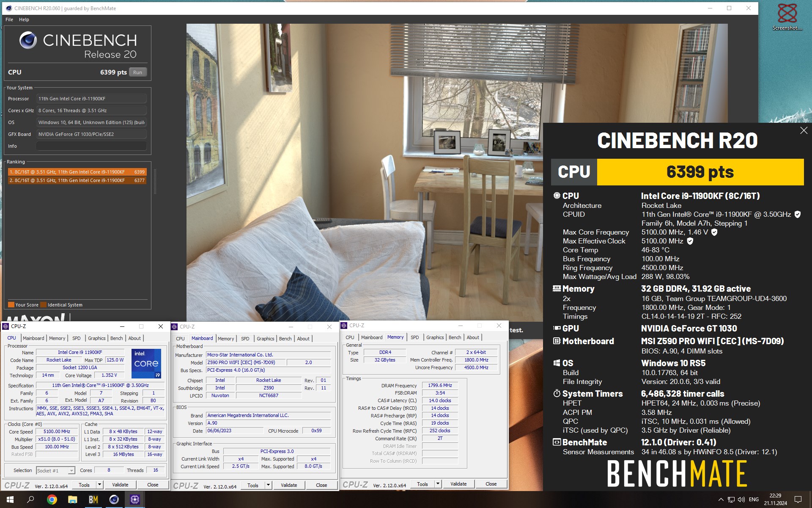812x508 pixels.
Task: Open CPU tab in third CPU-Z window
Action: pyautogui.click(x=350, y=337)
